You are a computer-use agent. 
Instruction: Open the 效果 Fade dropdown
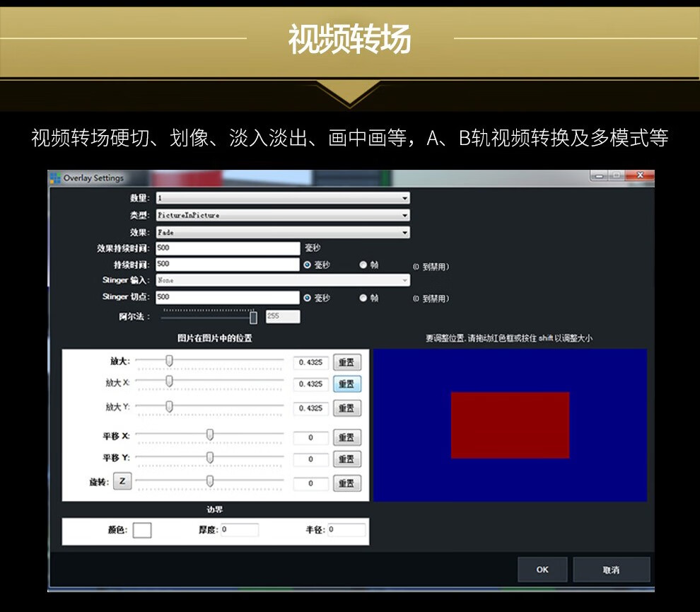(282, 232)
